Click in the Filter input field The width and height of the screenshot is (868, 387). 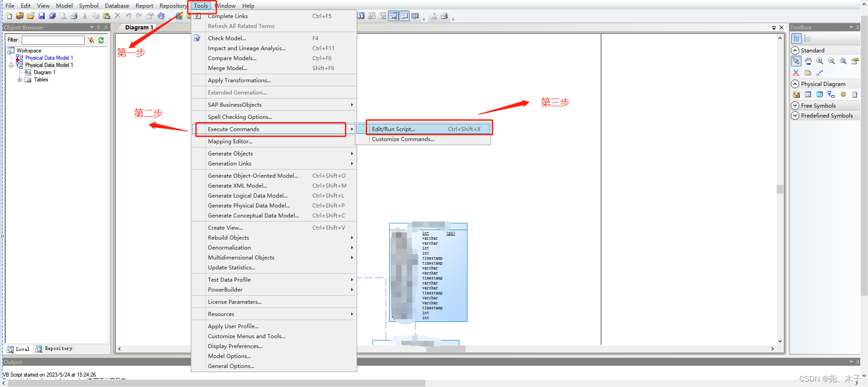(53, 40)
